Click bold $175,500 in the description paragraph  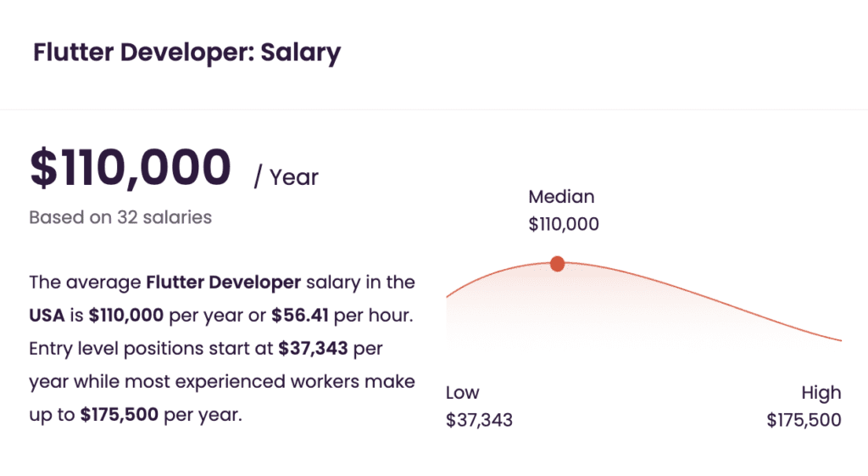[x=119, y=415]
